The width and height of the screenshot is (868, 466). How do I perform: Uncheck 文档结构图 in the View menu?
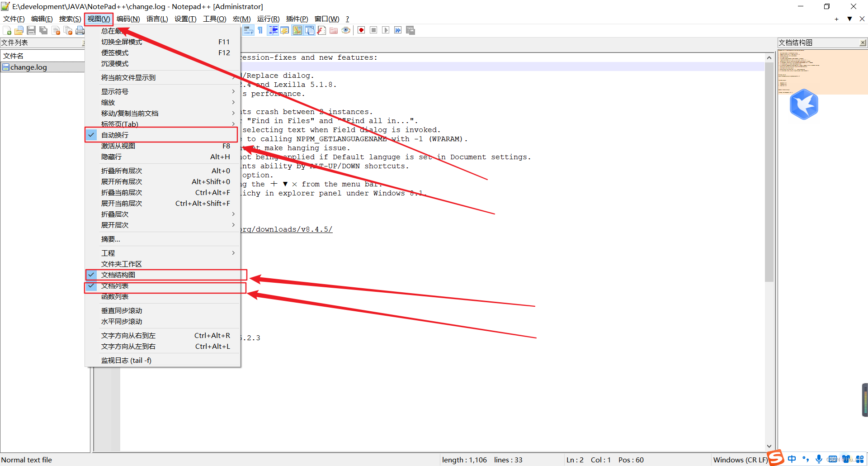pos(163,275)
